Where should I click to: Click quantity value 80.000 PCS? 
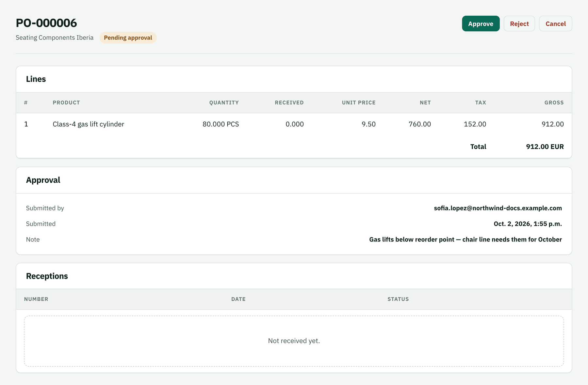(221, 124)
